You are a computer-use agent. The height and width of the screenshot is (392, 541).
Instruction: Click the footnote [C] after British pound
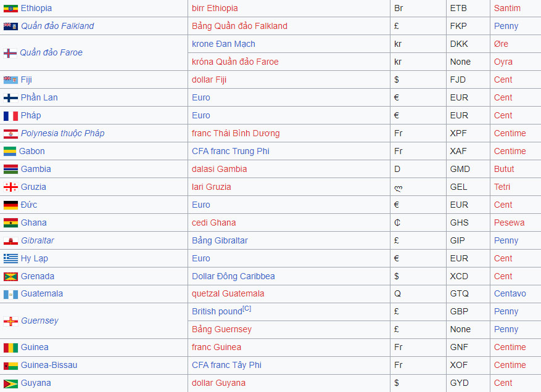247,309
